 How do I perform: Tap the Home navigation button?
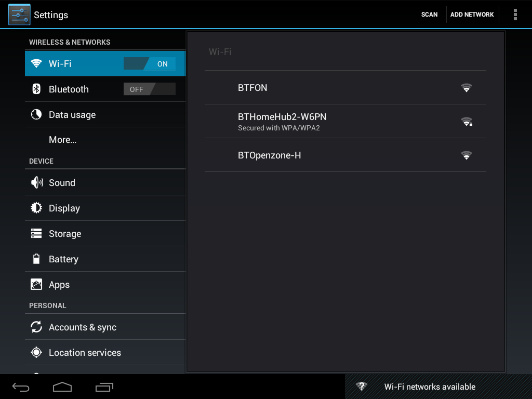[x=62, y=387]
